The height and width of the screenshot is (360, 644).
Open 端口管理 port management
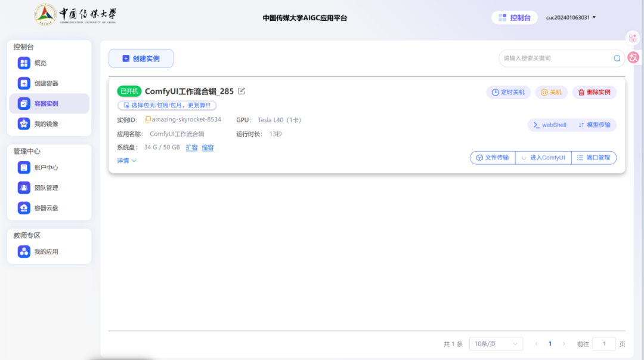pos(594,158)
